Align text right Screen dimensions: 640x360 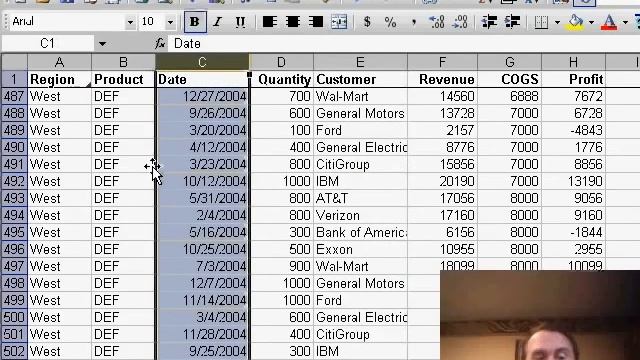click(x=316, y=22)
